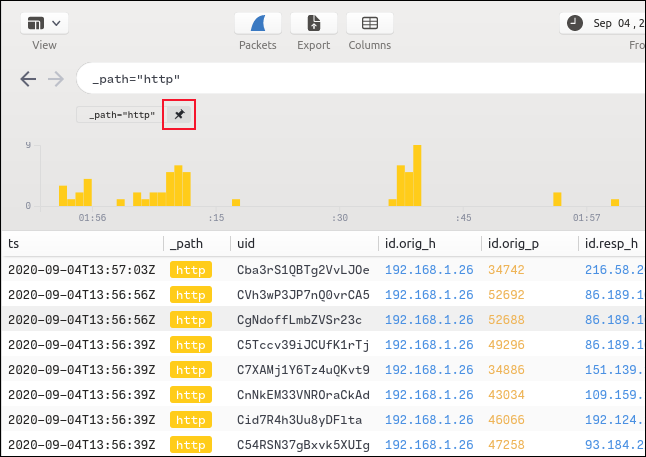The width and height of the screenshot is (646, 457).
Task: Click responder IP starting 93.184
Action: click(615, 445)
